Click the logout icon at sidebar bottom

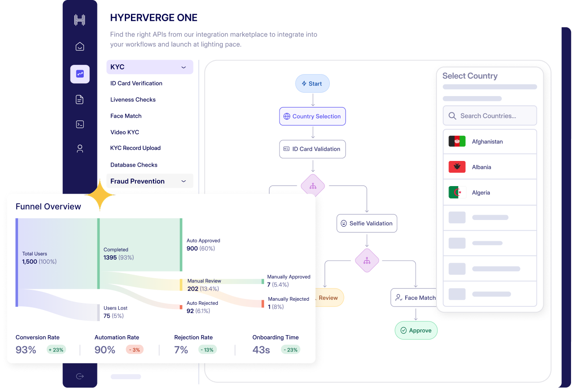(80, 376)
